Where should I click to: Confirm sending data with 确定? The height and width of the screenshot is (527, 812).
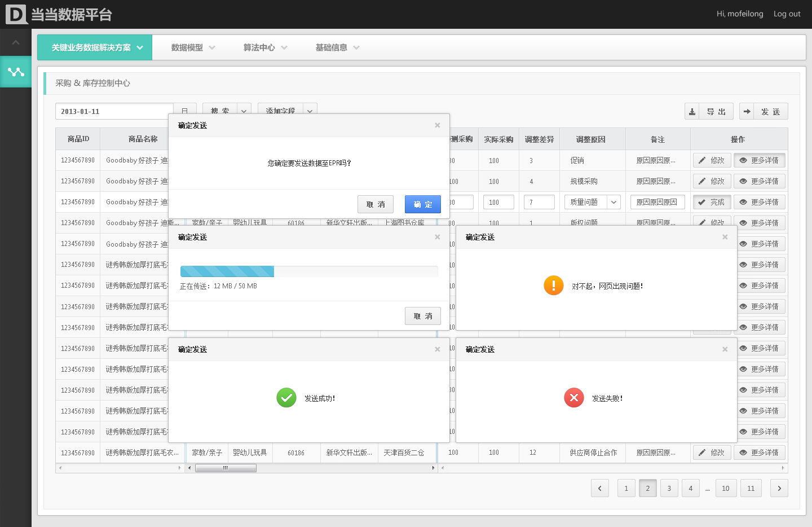coord(423,204)
